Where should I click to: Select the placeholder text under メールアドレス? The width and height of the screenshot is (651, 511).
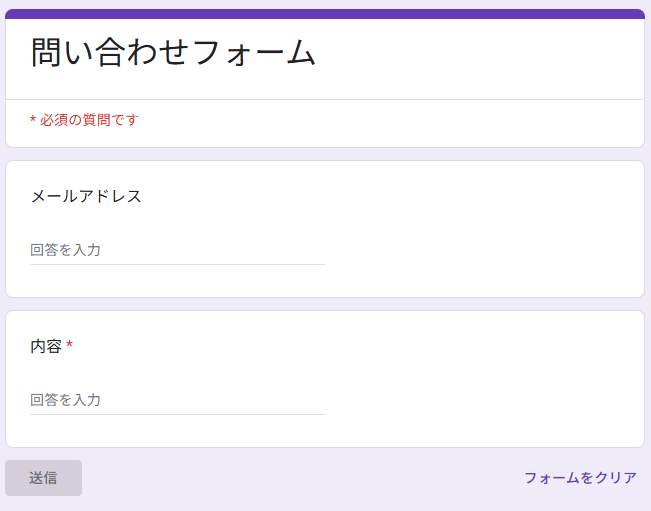tap(66, 250)
